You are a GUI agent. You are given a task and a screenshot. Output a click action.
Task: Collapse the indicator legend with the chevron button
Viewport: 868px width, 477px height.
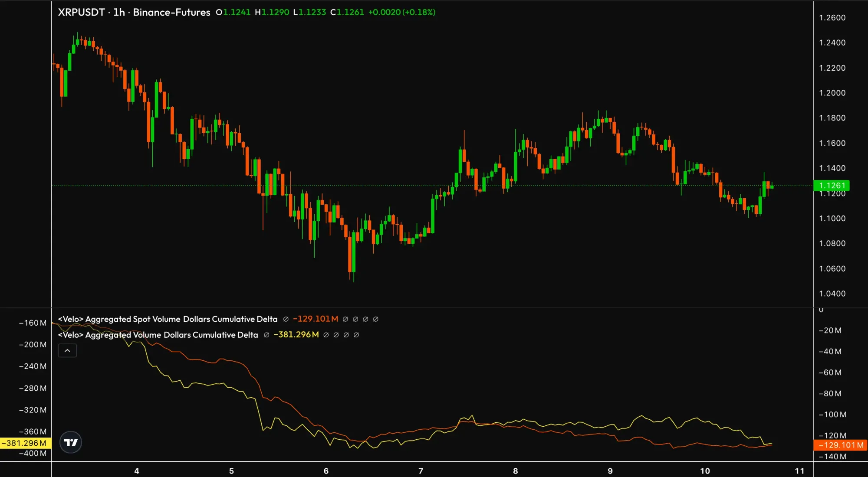coord(67,350)
